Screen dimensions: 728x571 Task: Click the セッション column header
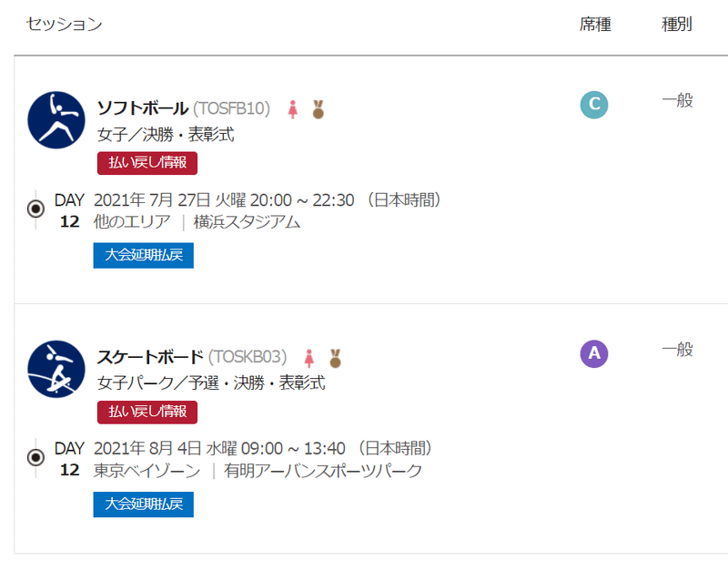click(64, 25)
